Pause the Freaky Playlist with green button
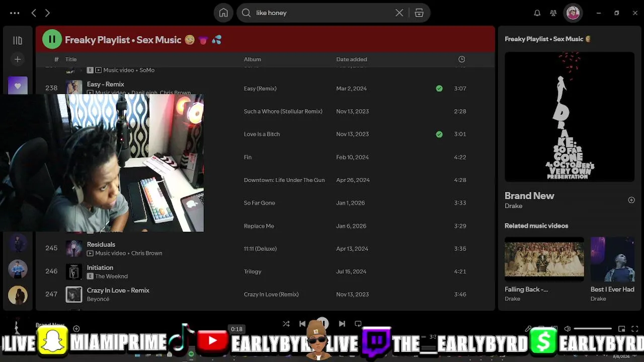This screenshot has width=644, height=362. [52, 39]
